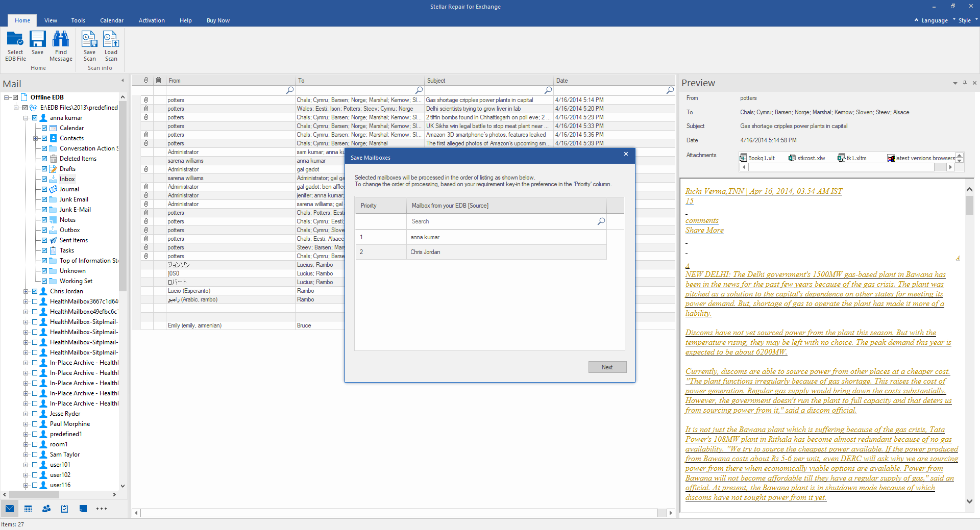This screenshot has height=530, width=980.
Task: Uncheck the Drafts folder checkbox
Action: pos(44,169)
